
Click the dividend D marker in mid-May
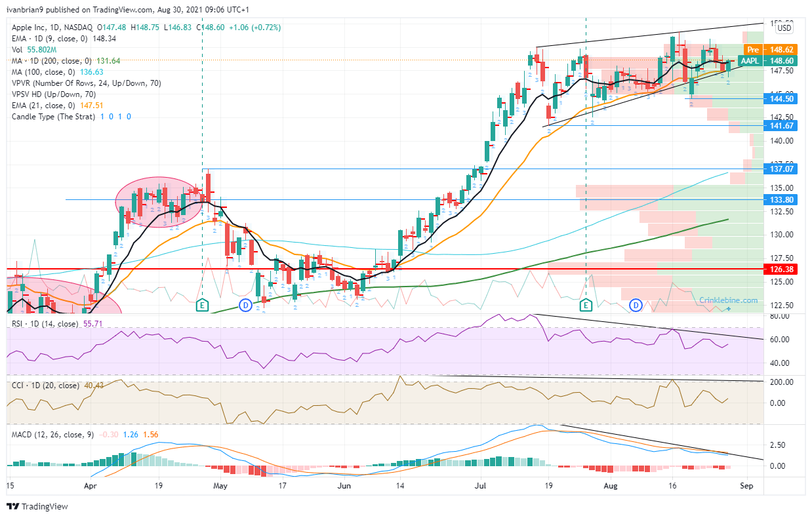point(246,306)
